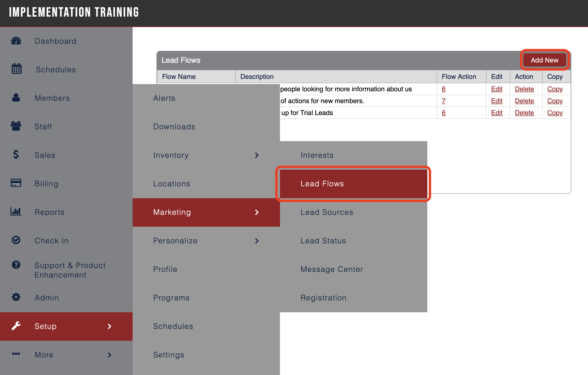Expand the Marketing submenu chevron

coord(257,212)
